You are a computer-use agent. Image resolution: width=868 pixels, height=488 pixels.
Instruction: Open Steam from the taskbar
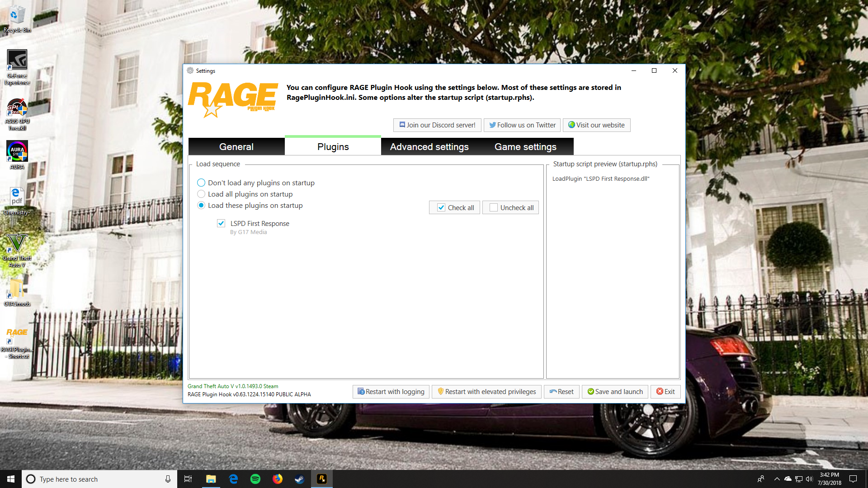(x=299, y=479)
